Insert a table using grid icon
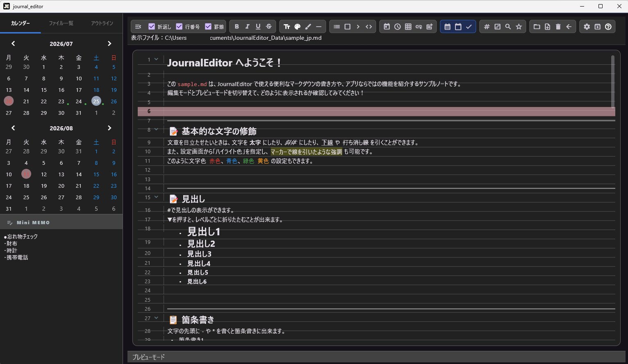 tap(408, 27)
